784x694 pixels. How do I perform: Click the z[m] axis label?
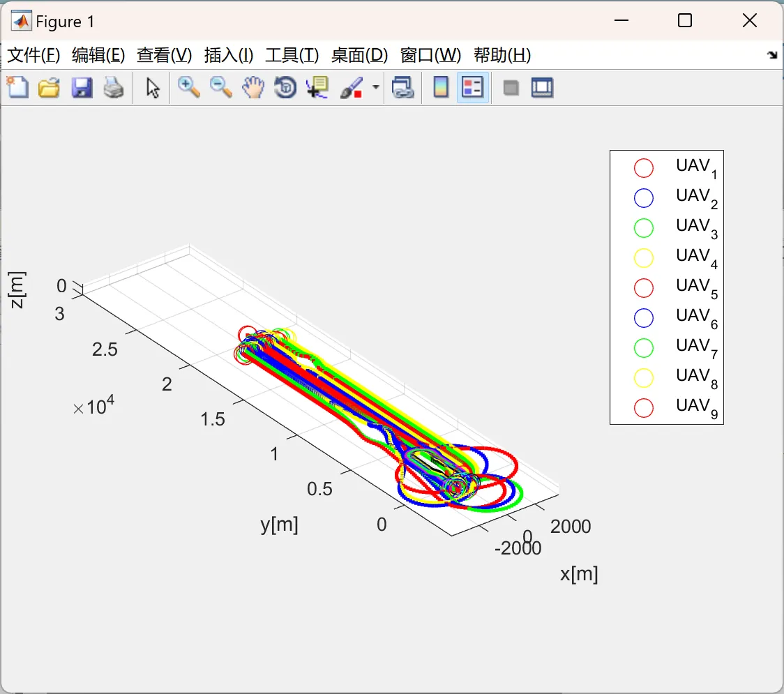tap(17, 290)
